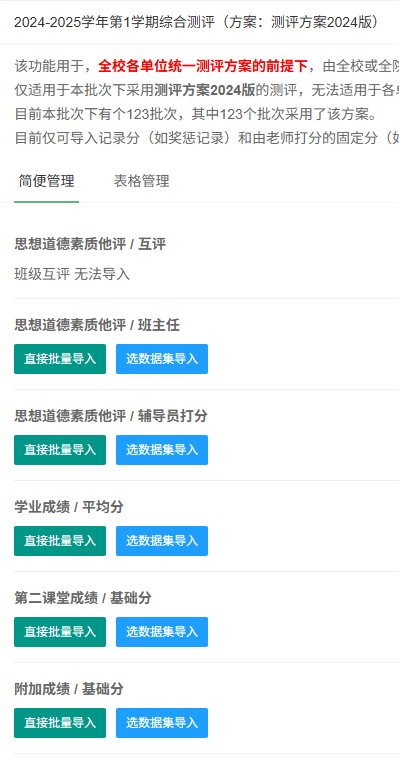Viewport: 399px width, 765px height.
Task: Click 直接批量导入 under 班主任 section
Action: click(60, 359)
